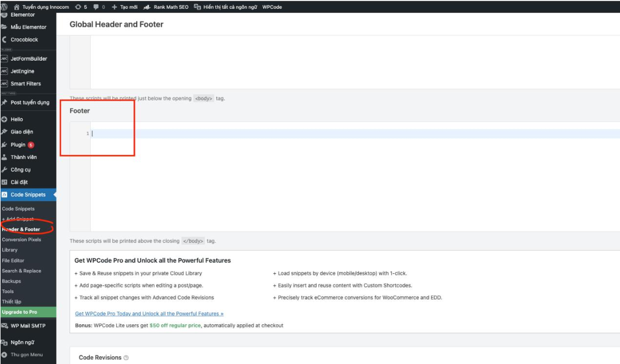The height and width of the screenshot is (364, 620).
Task: Collapse sidebar with Thu gọn Menu
Action: pos(22,355)
